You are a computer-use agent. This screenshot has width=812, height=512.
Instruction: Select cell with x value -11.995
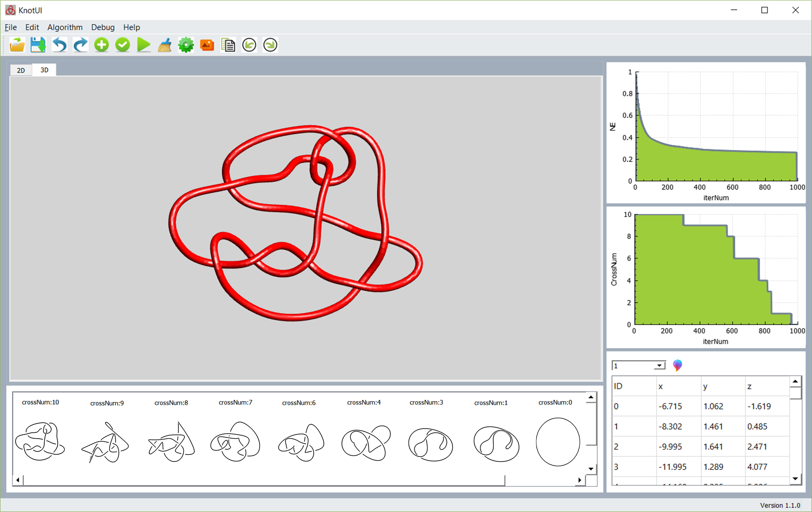click(679, 467)
